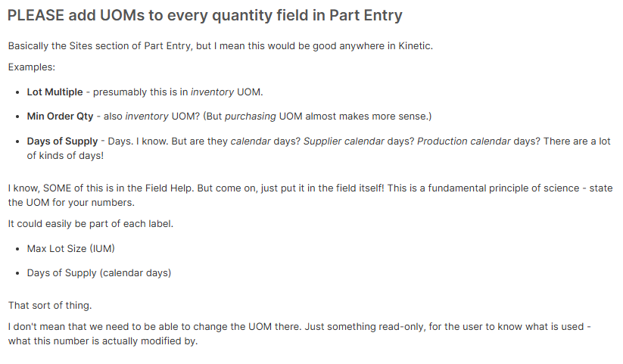623x364 pixels.
Task: Click the 'Max Lot Size (IUM)' bullet
Action: (x=70, y=249)
